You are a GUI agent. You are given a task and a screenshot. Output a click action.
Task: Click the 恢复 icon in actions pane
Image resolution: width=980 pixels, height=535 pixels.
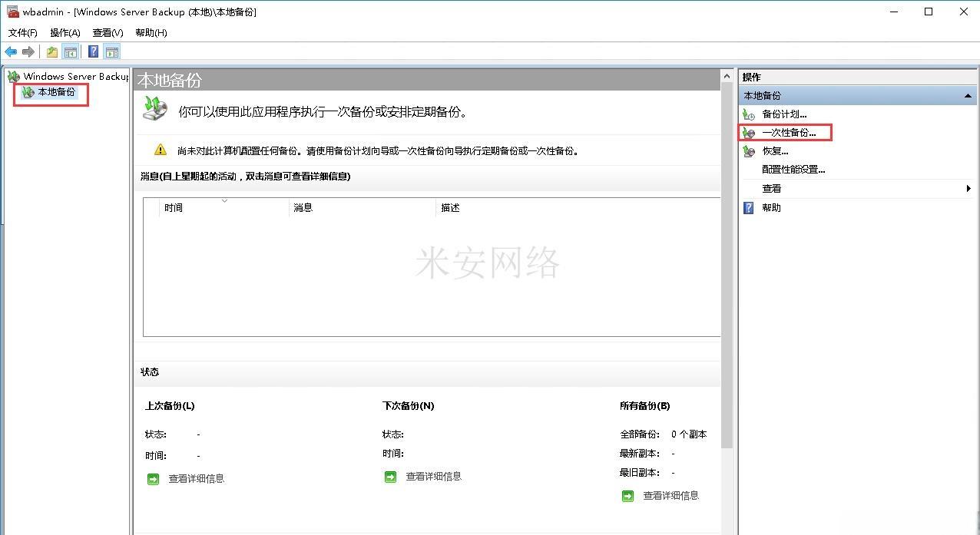749,151
